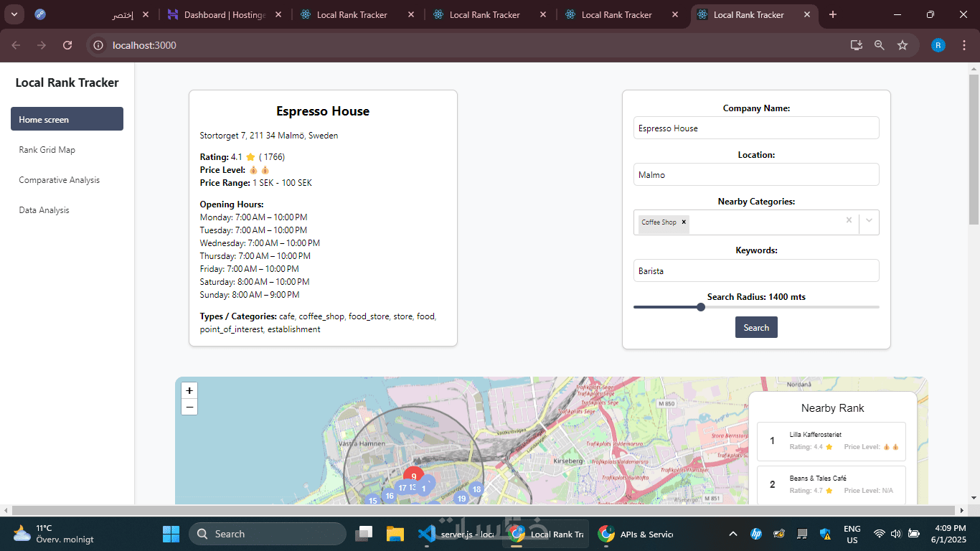Reload the localhost:3000 page

pos(67,45)
